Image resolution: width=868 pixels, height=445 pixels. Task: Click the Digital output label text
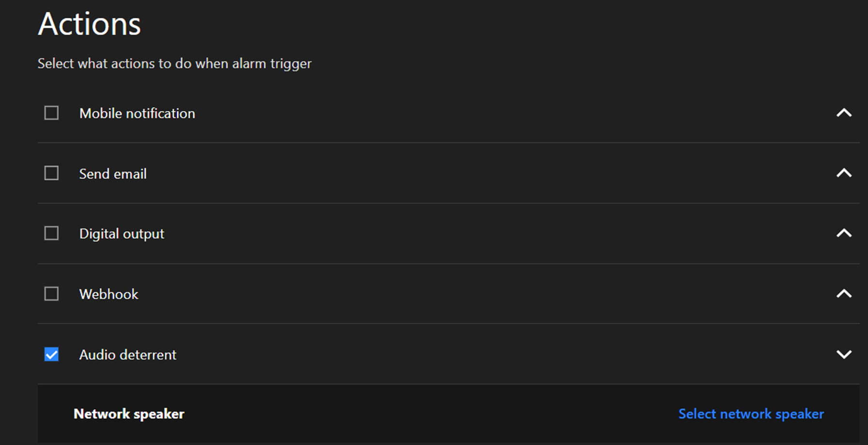tap(122, 234)
